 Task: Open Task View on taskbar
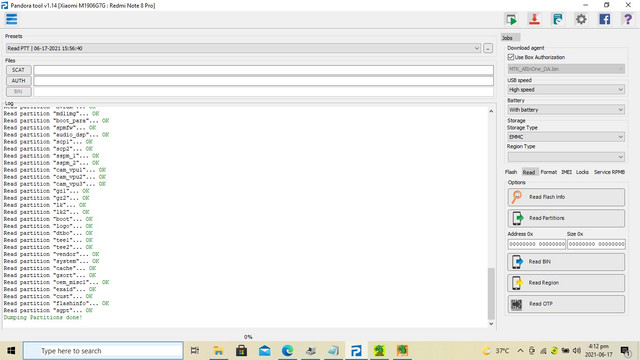click(195, 351)
